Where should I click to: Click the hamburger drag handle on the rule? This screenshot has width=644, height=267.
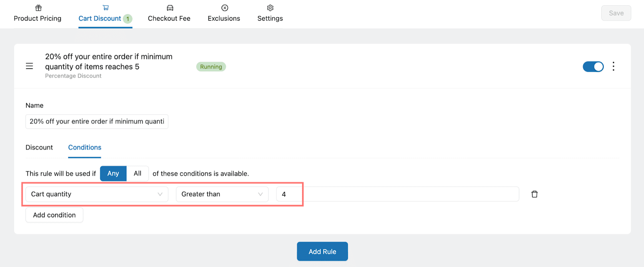click(29, 66)
